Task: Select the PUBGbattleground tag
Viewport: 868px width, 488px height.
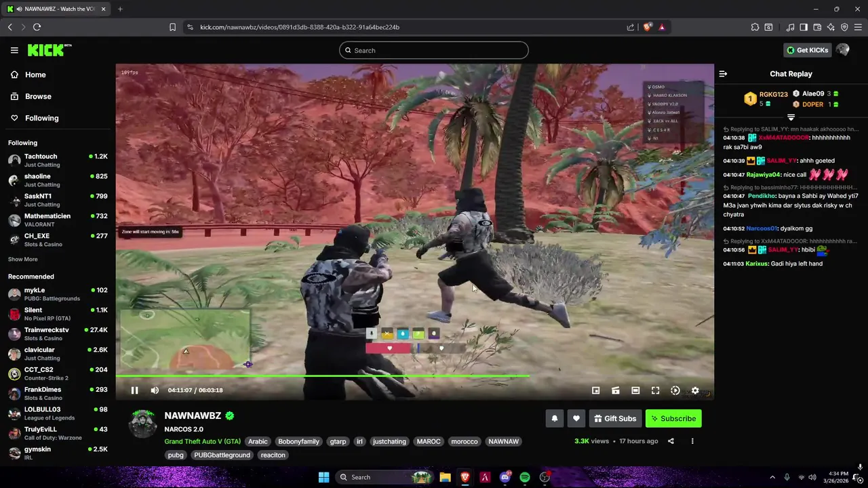Action: pyautogui.click(x=222, y=455)
